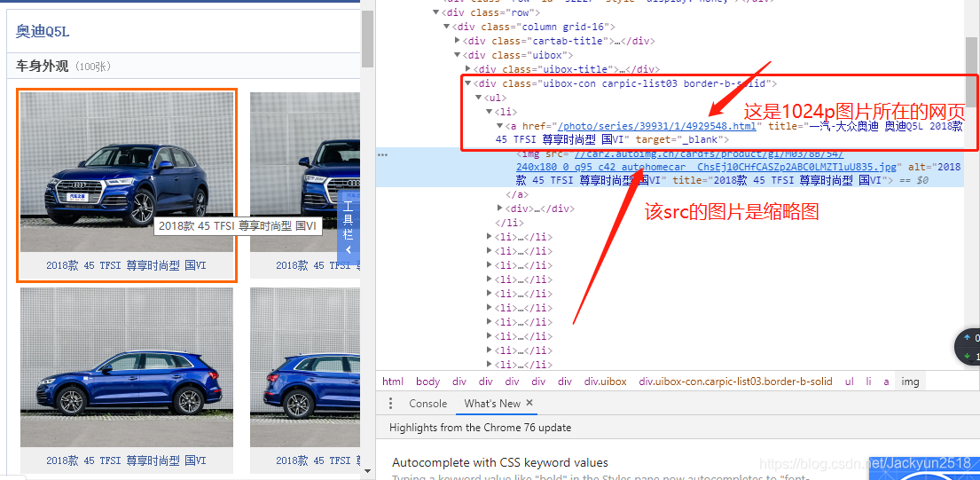The image size is (980, 480).
Task: Click the closing </a> tag row
Action: point(517,194)
